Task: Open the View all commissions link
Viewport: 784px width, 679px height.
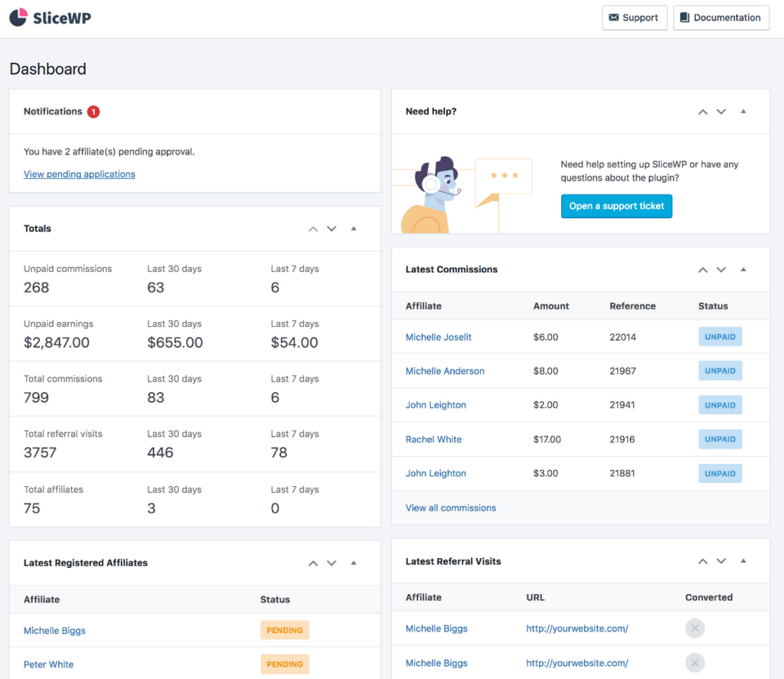Action: point(450,508)
